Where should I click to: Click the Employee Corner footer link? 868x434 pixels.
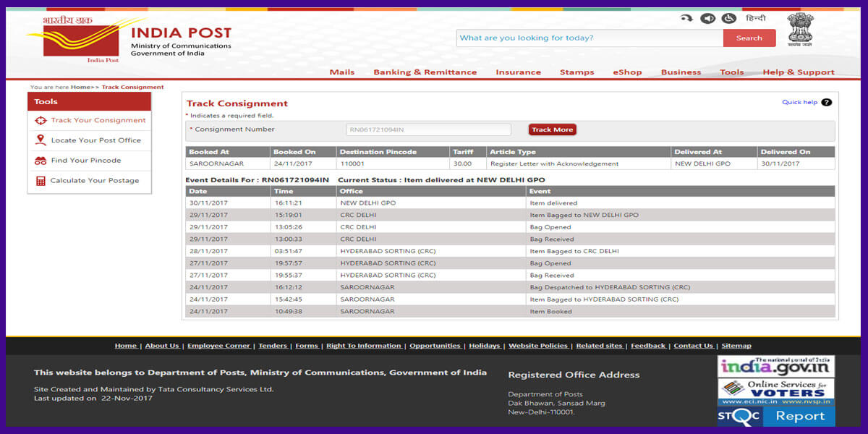click(x=219, y=346)
